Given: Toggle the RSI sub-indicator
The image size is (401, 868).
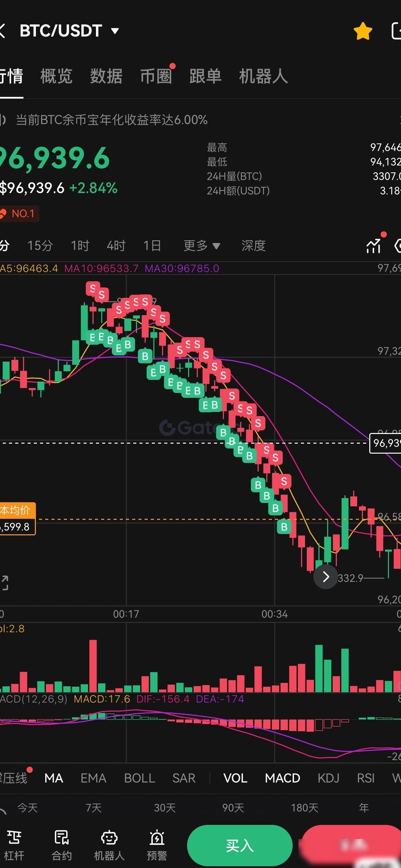Looking at the screenshot, I should 366,778.
